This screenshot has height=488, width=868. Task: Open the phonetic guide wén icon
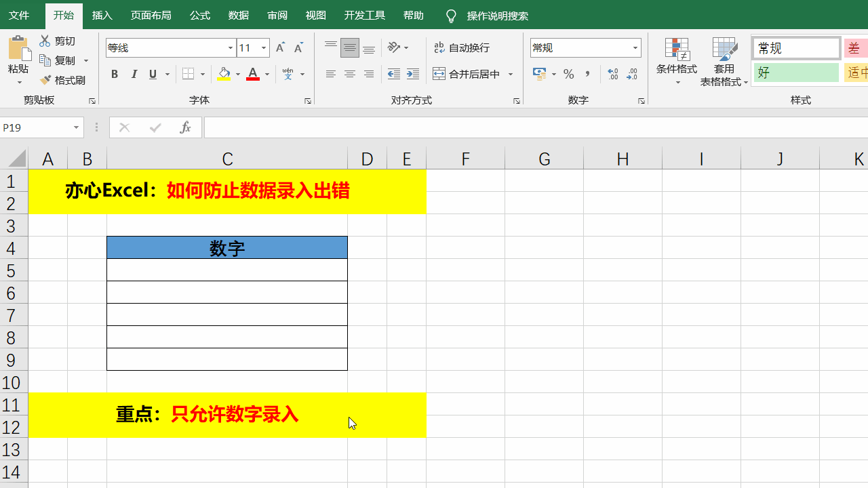(x=288, y=74)
